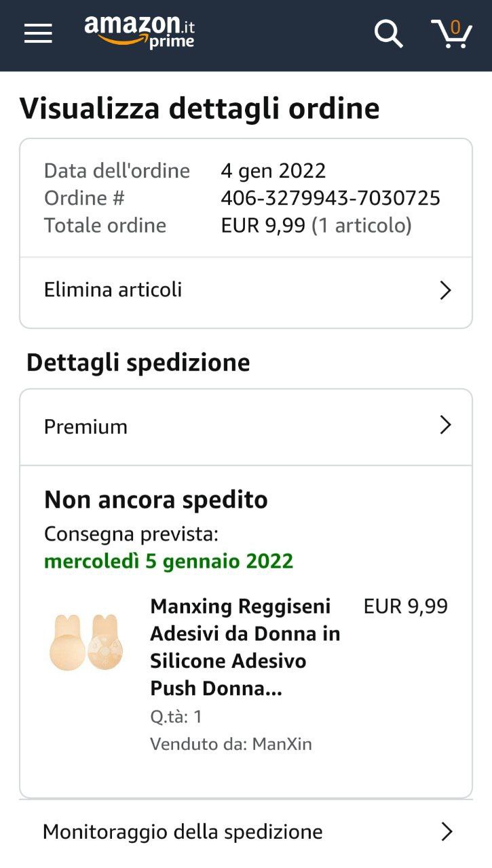Click the item price next to product title
The width and height of the screenshot is (492, 868).
tap(405, 606)
